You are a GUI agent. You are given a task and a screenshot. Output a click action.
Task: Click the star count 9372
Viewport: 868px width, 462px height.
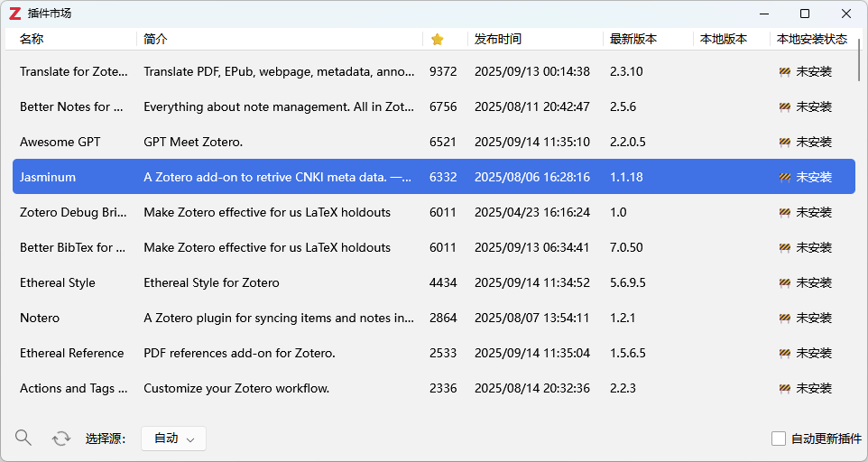(x=443, y=71)
